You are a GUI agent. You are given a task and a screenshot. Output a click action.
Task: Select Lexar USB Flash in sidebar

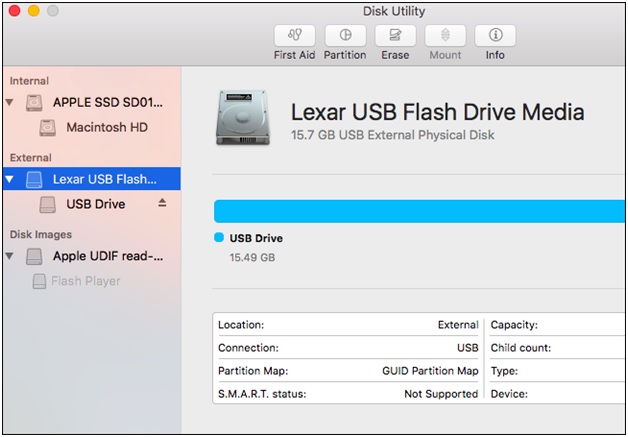(x=104, y=180)
